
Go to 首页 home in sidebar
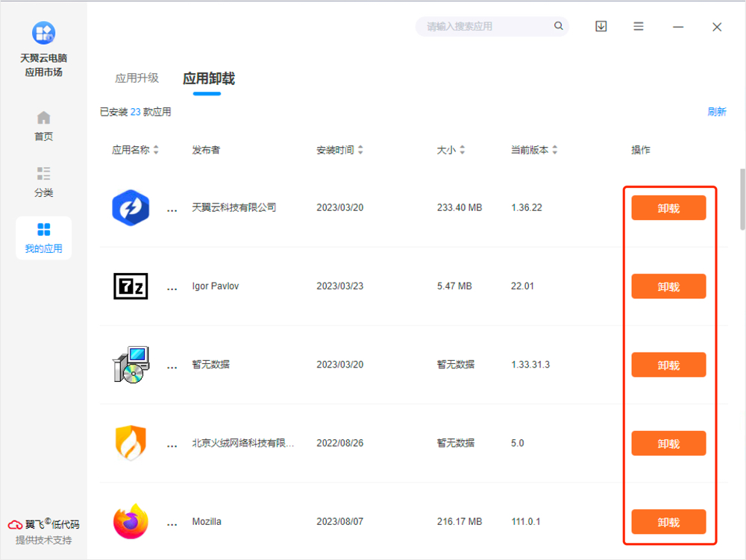click(x=44, y=126)
